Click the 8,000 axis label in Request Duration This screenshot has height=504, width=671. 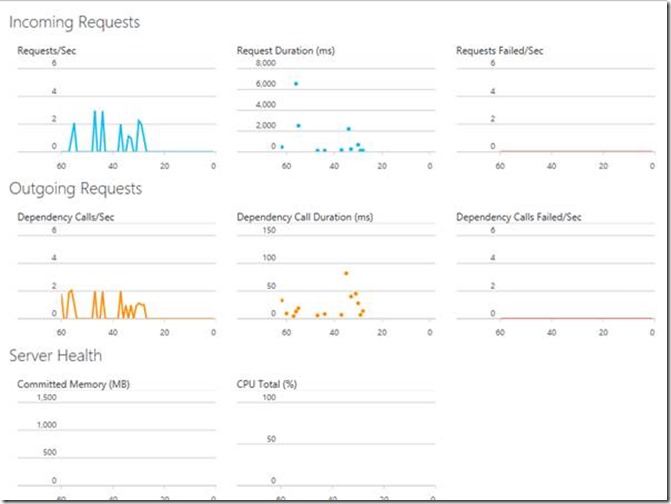tap(266, 63)
